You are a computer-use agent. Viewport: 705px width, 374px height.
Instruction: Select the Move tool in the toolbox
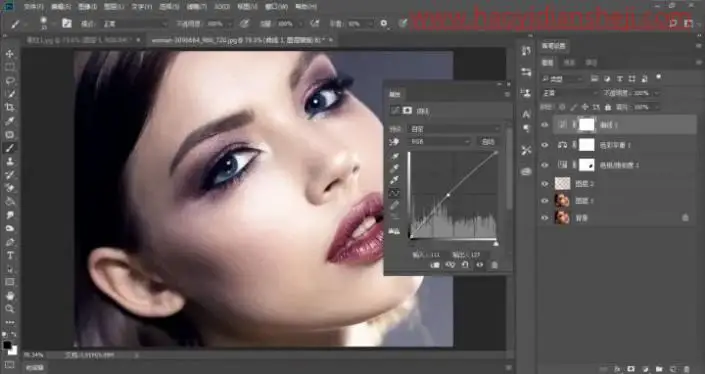tap(9, 54)
